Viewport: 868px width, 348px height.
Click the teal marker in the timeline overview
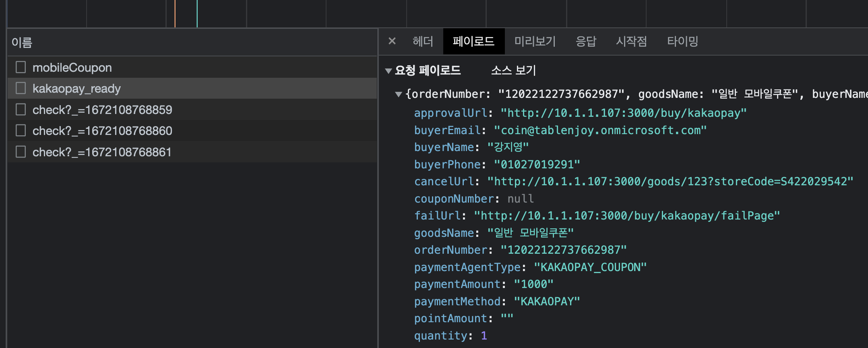pos(197,14)
